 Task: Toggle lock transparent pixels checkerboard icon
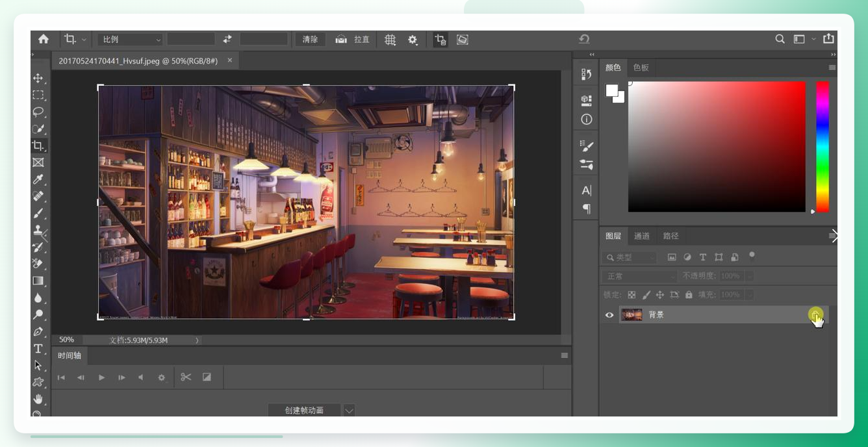(x=632, y=294)
